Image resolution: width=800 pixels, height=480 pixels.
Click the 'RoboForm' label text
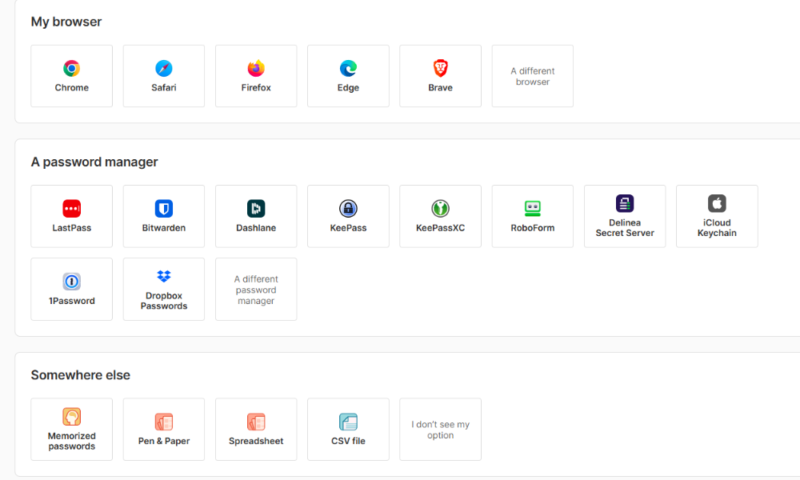click(x=533, y=228)
